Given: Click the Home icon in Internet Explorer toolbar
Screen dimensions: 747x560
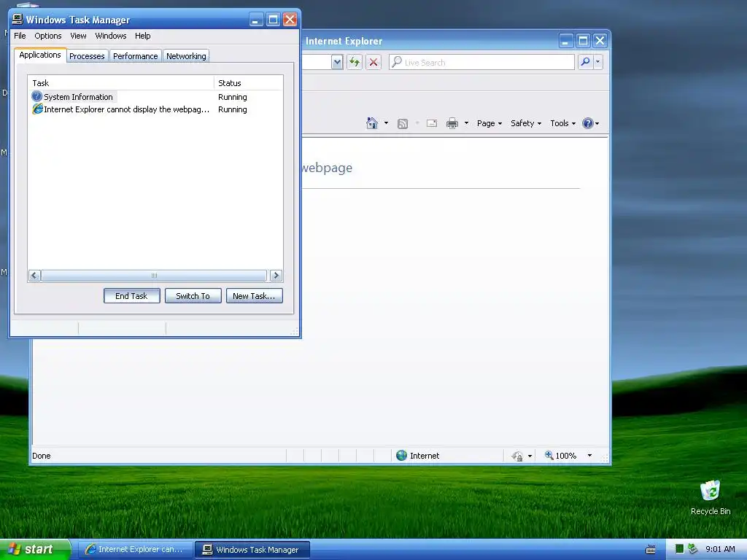Looking at the screenshot, I should pos(371,122).
